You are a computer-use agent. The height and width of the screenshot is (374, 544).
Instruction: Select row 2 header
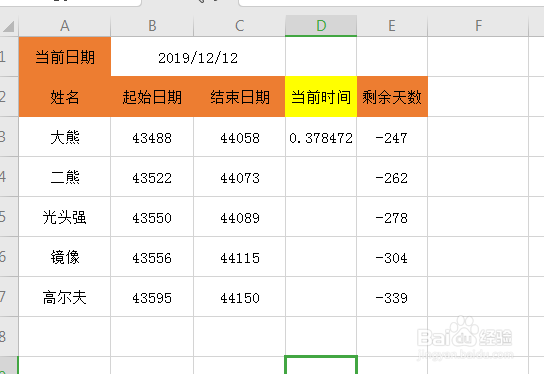(9, 96)
